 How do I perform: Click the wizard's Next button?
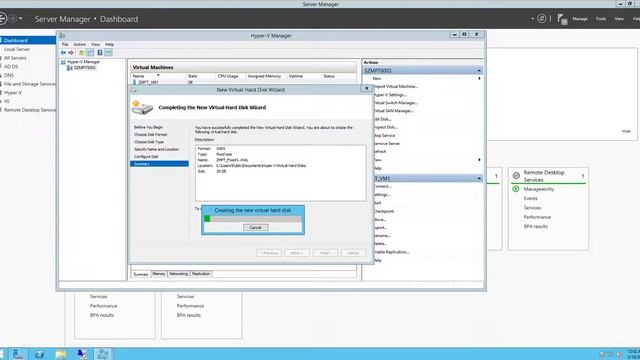click(x=297, y=253)
